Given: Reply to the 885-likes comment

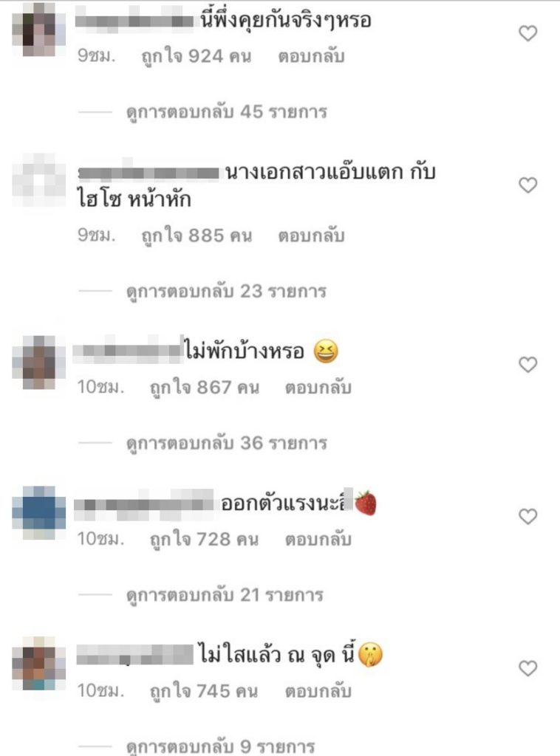Looking at the screenshot, I should 311,236.
